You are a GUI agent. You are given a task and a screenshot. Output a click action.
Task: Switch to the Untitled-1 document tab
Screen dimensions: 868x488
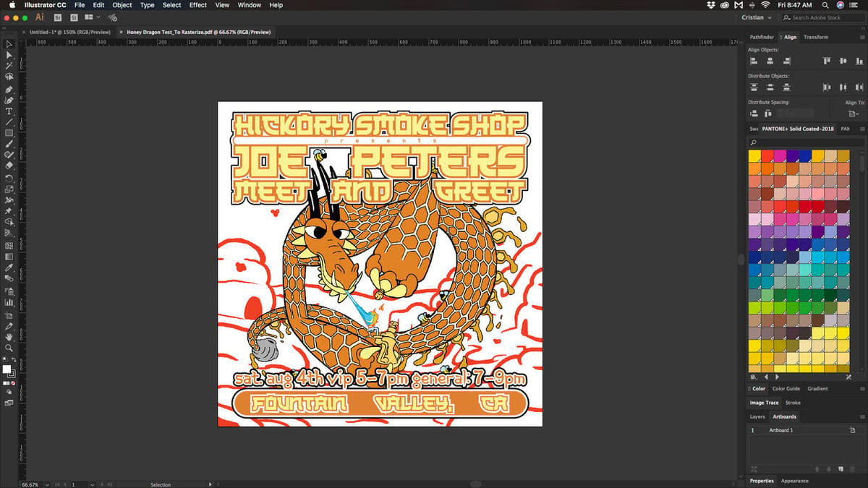tap(70, 32)
